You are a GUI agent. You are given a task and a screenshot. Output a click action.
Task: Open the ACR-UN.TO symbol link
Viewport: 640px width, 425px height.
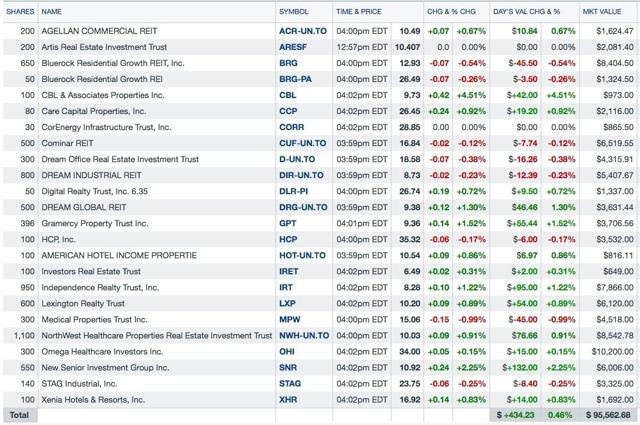pyautogui.click(x=303, y=31)
